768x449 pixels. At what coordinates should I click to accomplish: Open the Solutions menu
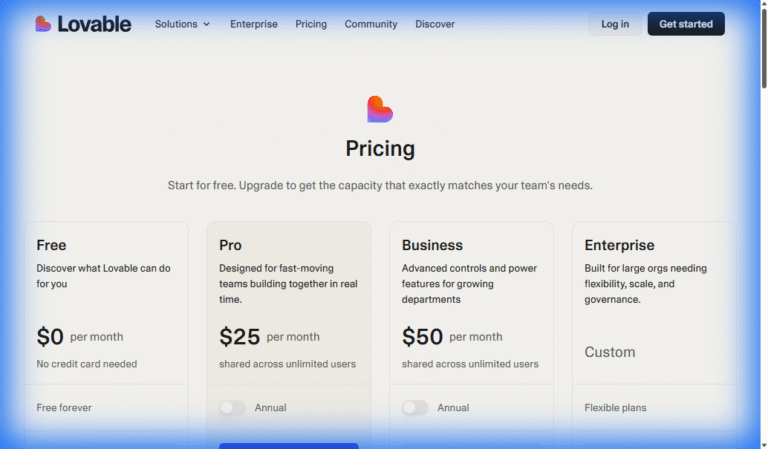[x=182, y=24]
